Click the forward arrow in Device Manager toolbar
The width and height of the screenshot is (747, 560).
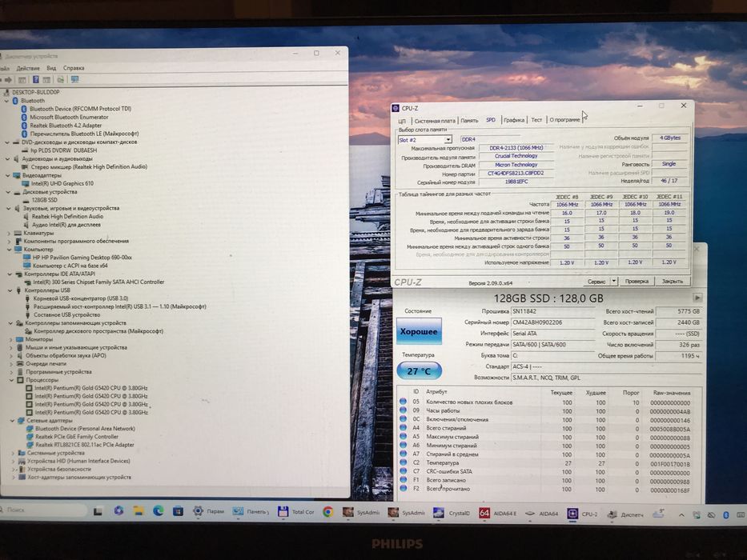point(8,80)
